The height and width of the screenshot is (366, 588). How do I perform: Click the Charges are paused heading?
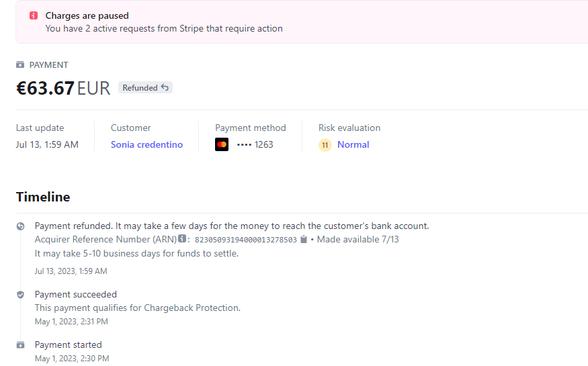(x=87, y=15)
